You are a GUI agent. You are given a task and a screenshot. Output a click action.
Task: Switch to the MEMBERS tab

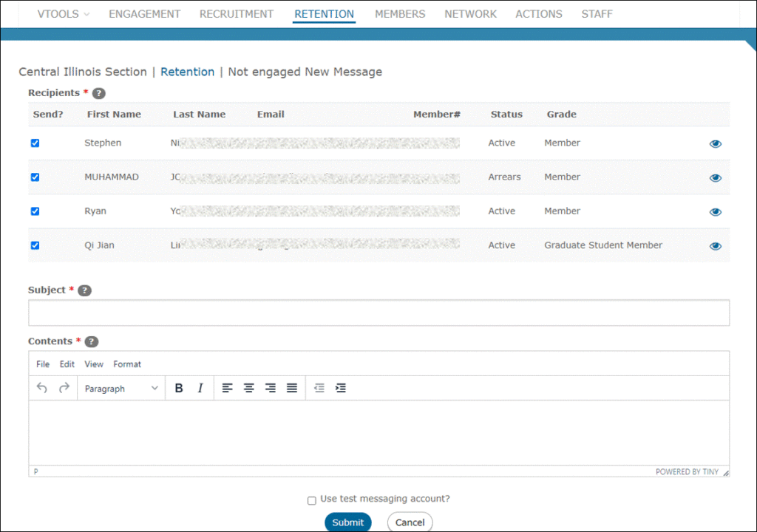[400, 13]
